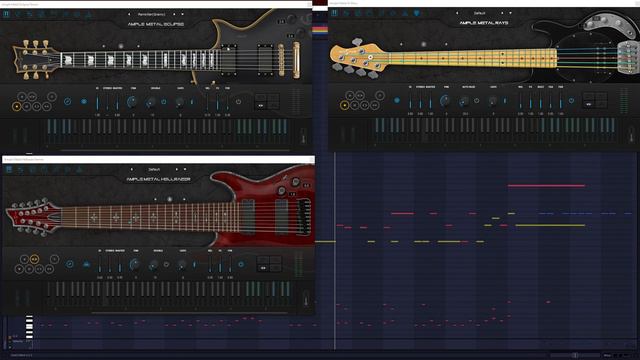
Task: Click the blue filled round icon in Eclipse
Action: coord(84,102)
